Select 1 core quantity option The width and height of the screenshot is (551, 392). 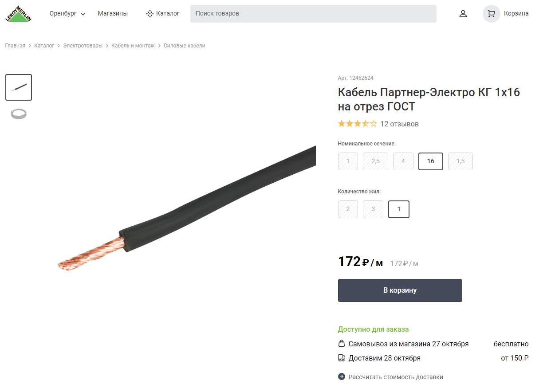click(x=398, y=209)
